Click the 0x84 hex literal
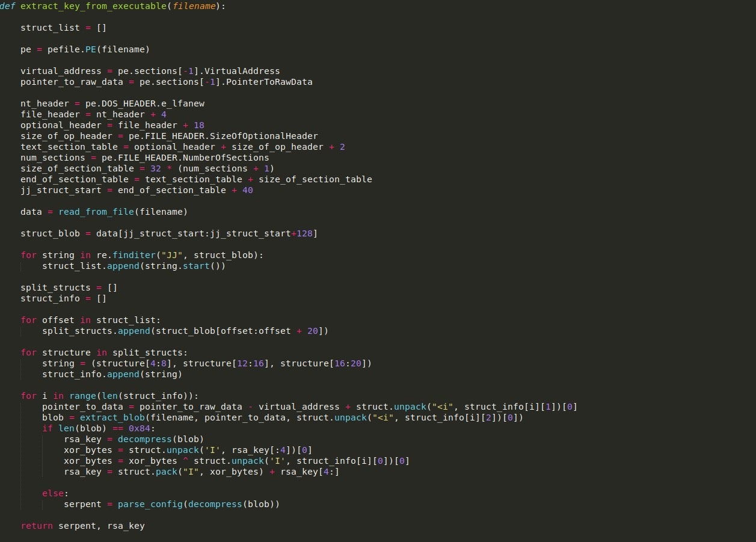Viewport: 756px width, 542px height. pos(143,428)
